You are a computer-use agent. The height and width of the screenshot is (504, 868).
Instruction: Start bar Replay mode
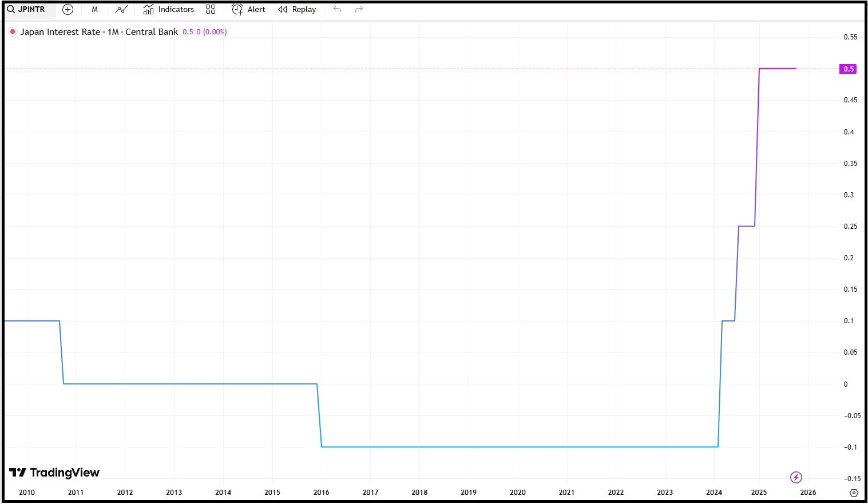click(297, 9)
